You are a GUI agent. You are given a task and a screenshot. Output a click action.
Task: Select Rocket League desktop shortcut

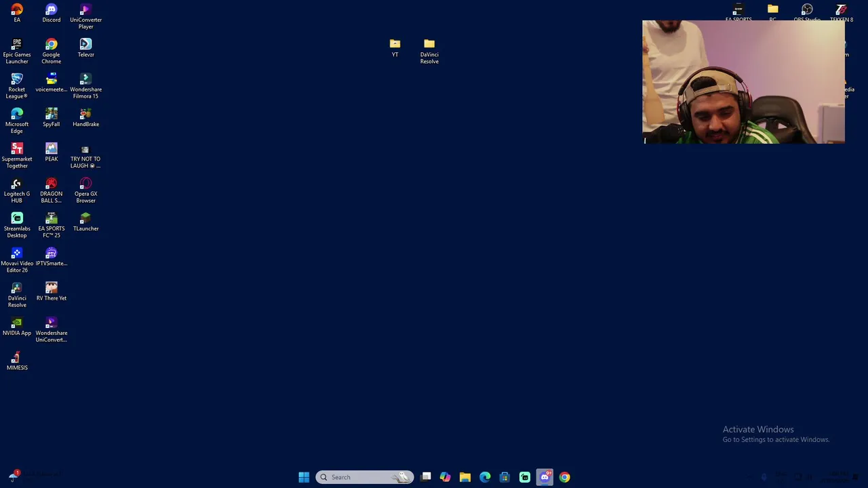click(x=17, y=86)
